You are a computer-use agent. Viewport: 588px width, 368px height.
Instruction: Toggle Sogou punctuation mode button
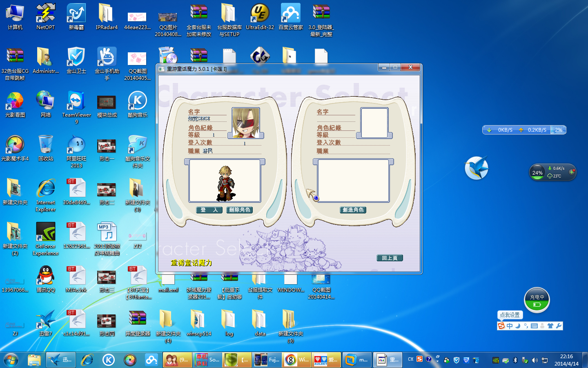[526, 326]
